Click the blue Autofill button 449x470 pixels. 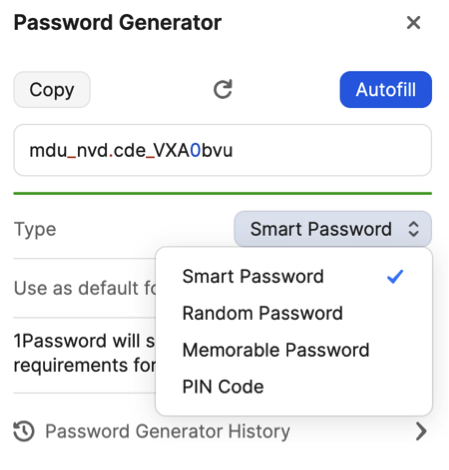click(x=386, y=90)
